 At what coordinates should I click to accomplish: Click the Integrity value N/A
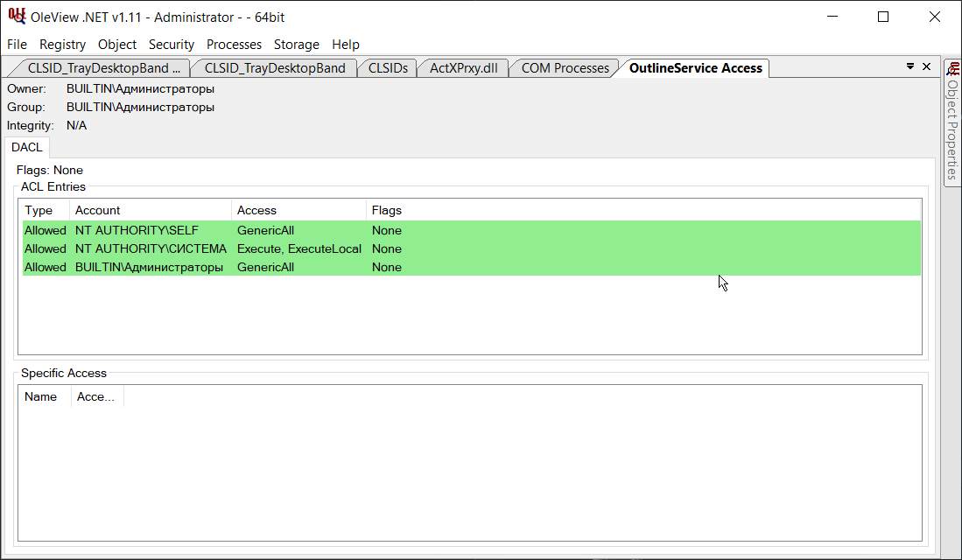pyautogui.click(x=77, y=126)
